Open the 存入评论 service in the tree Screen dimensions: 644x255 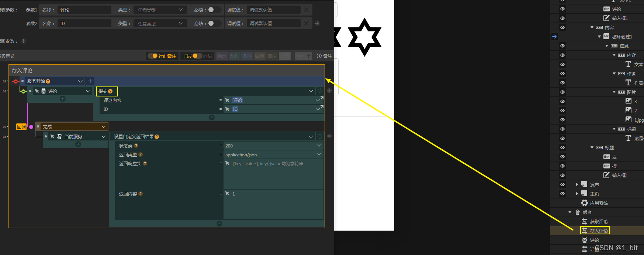599,231
